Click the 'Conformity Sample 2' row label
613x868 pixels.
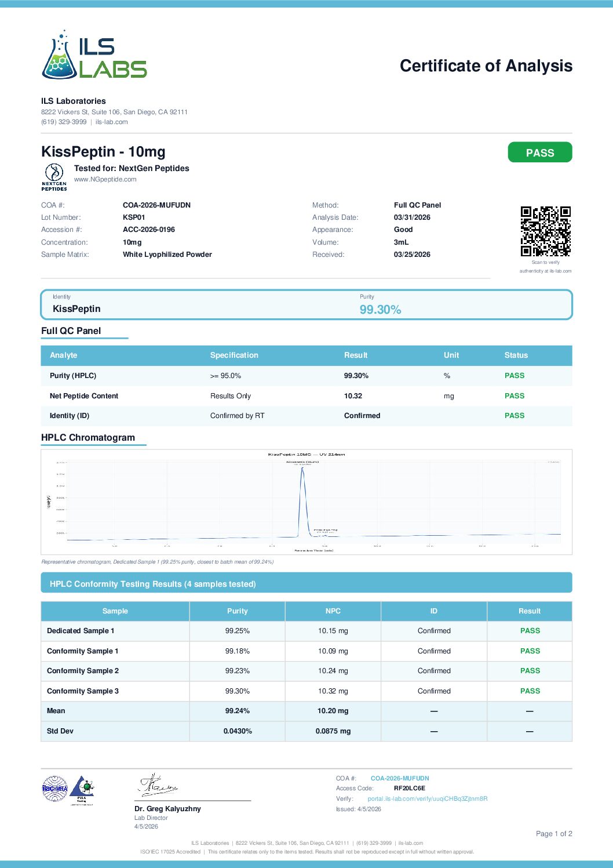[83, 671]
